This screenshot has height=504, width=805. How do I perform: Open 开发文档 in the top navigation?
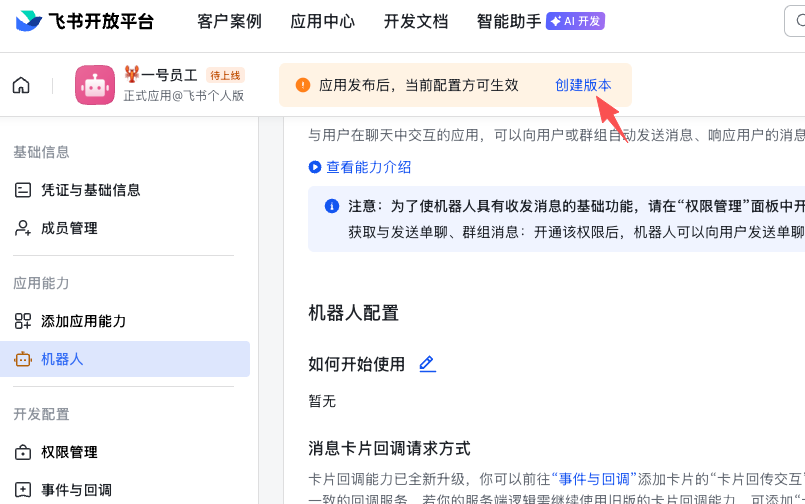(x=416, y=21)
